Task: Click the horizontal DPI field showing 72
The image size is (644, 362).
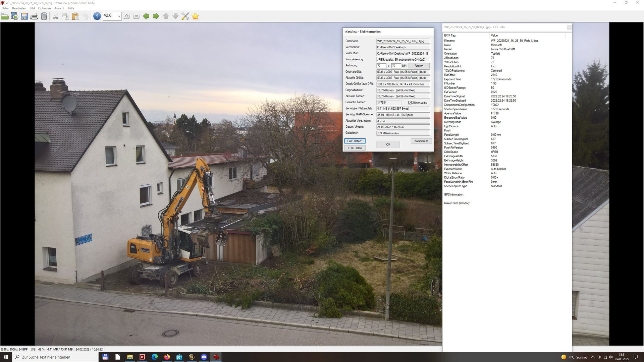Action: 381,66
